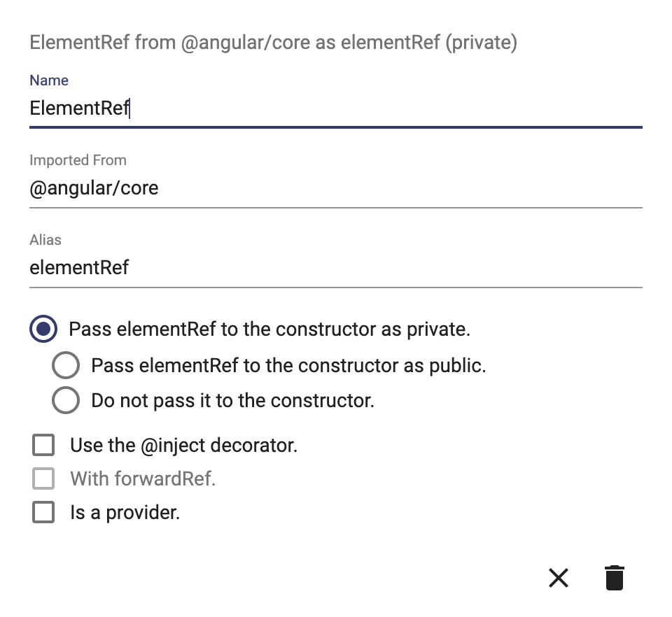Click the 'Pass elementRef to the constructor as private.' label
Image resolution: width=672 pixels, height=617 pixels.
tap(269, 329)
